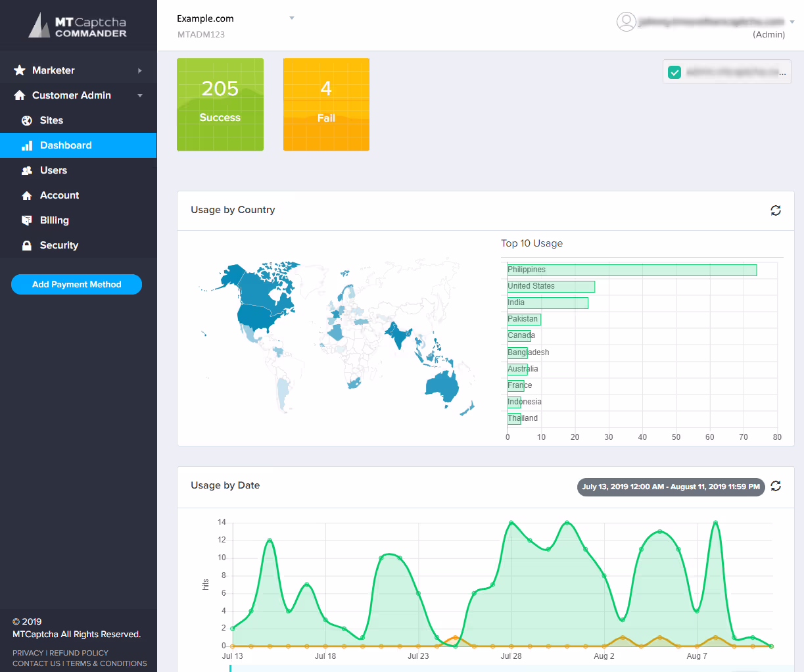The image size is (804, 672).
Task: Refresh the Usage by Date chart
Action: (775, 486)
